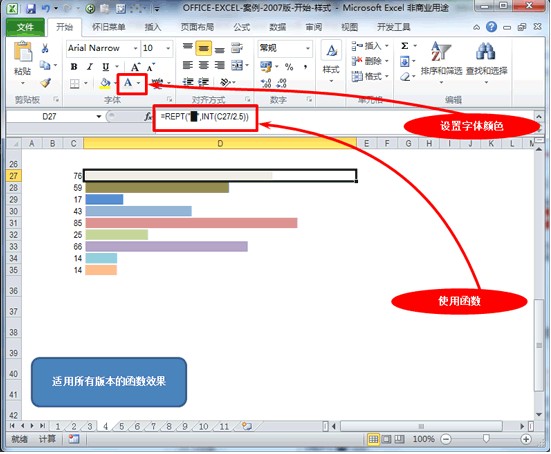Align text right
Screen dimensions: 551x454
coord(220,65)
